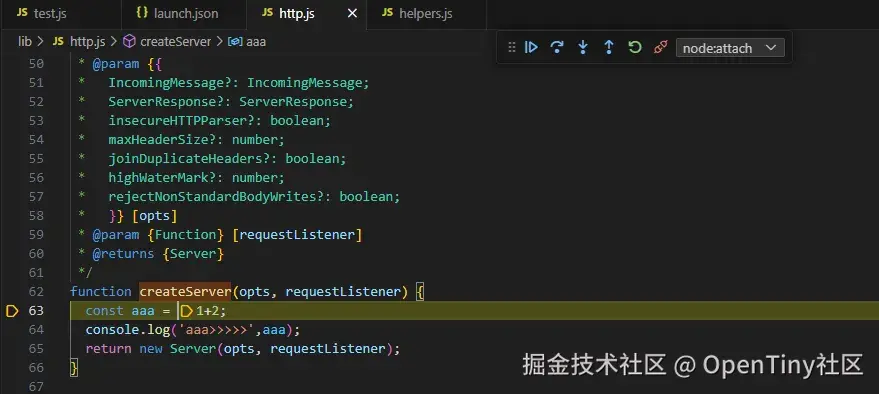879x394 pixels.
Task: Click 'highWaterMark?: number;' comment text
Action: click(x=197, y=178)
